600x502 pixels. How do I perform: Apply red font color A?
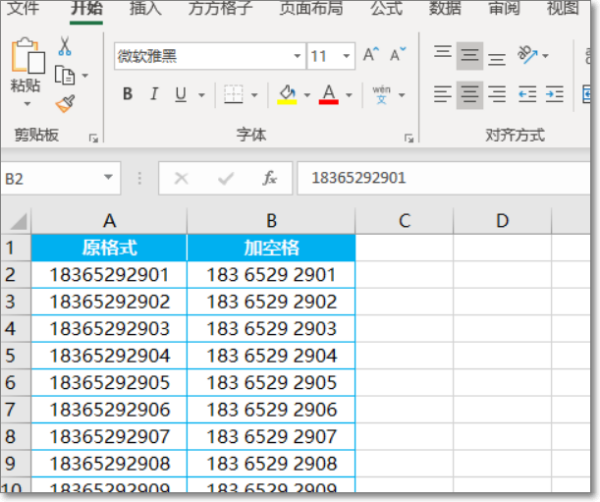tap(329, 94)
